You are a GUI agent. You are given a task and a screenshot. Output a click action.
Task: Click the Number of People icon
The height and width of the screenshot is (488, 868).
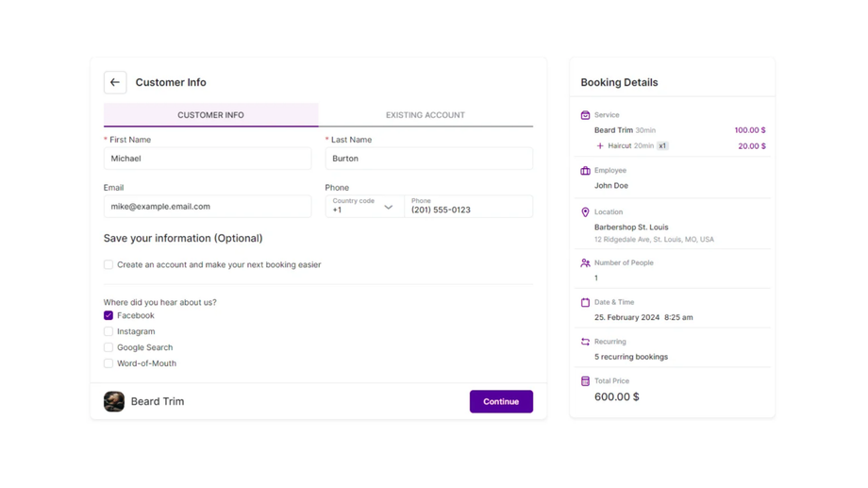585,263
